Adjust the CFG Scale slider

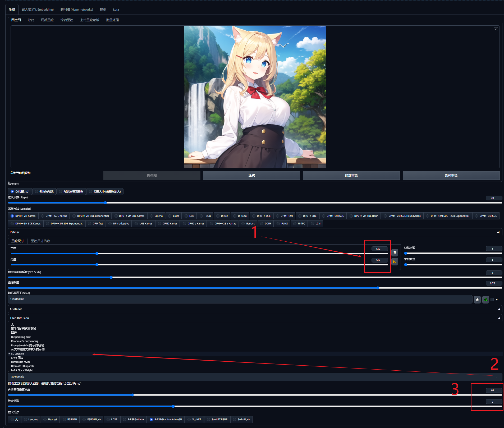(x=255, y=277)
